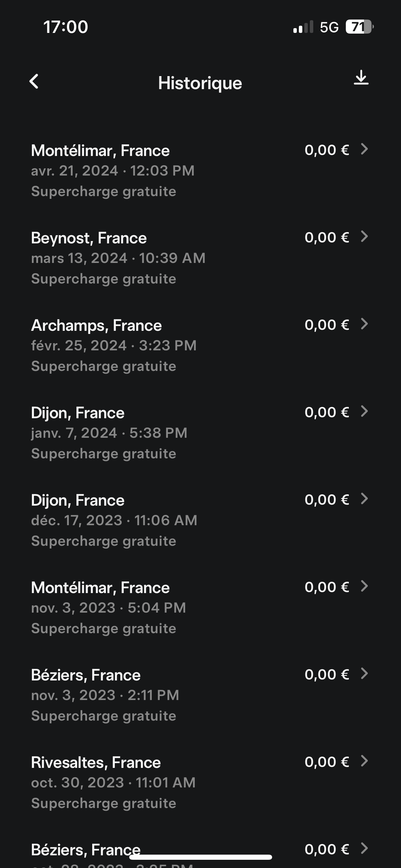Image resolution: width=401 pixels, height=868 pixels.
Task: Expand chevron for Beynost March 13 session
Action: click(x=364, y=237)
